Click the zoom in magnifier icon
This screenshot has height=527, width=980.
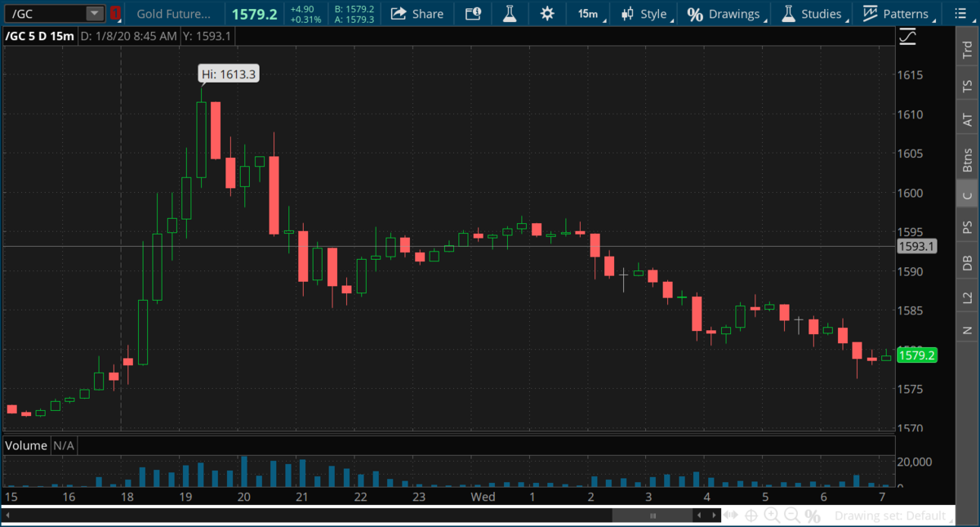tap(771, 516)
